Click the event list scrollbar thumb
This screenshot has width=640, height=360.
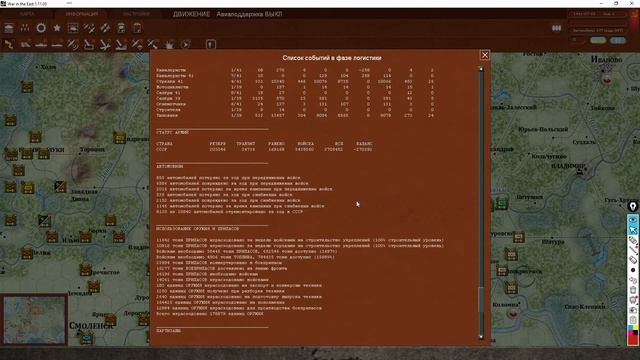point(481,300)
